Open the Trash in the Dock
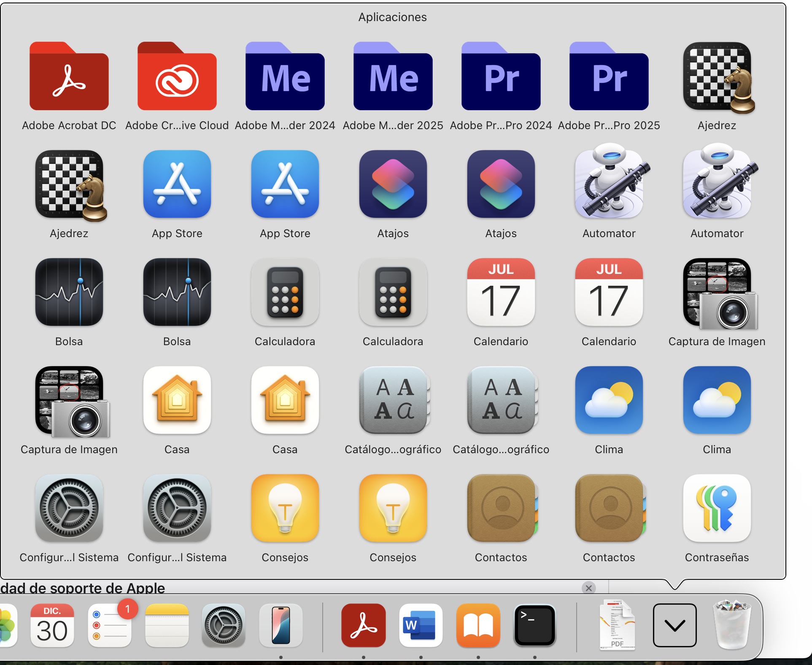This screenshot has height=665, width=812. point(732,625)
